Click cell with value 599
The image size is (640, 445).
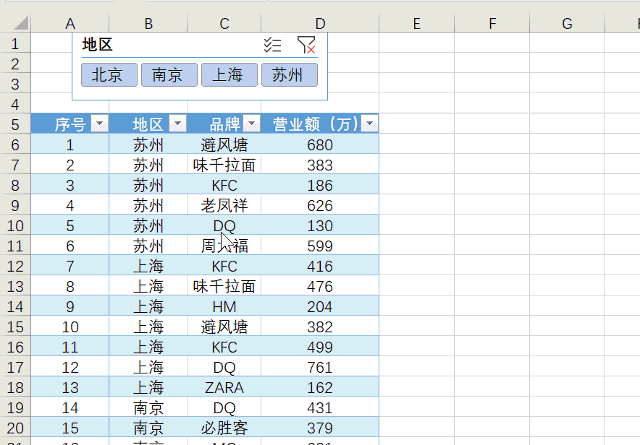320,246
